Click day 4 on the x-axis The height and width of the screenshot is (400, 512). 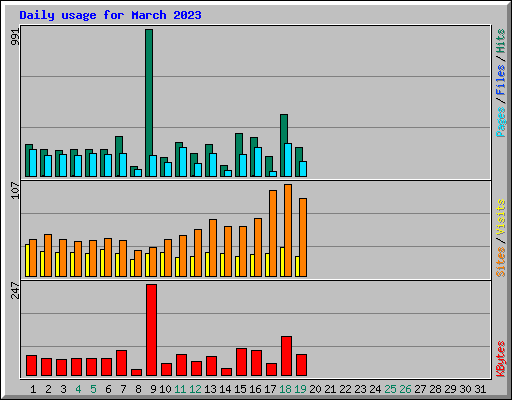click(78, 389)
